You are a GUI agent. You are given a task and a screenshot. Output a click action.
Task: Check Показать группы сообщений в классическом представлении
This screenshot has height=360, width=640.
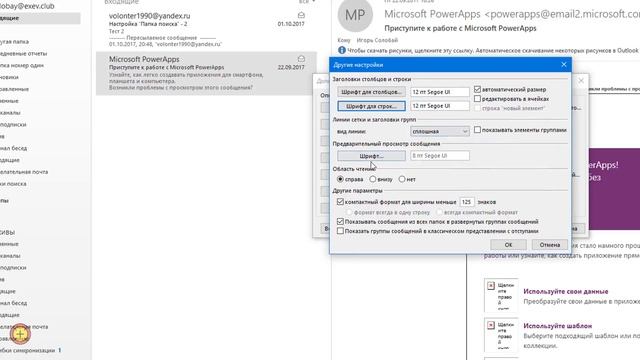pos(340,231)
